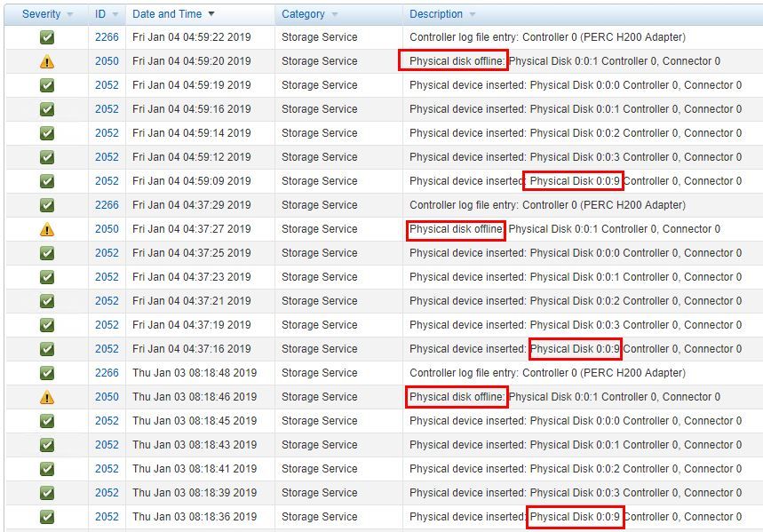Select Physical Disk 0:0:0 inserted description at 08:18:45
The width and height of the screenshot is (763, 532).
click(x=576, y=421)
